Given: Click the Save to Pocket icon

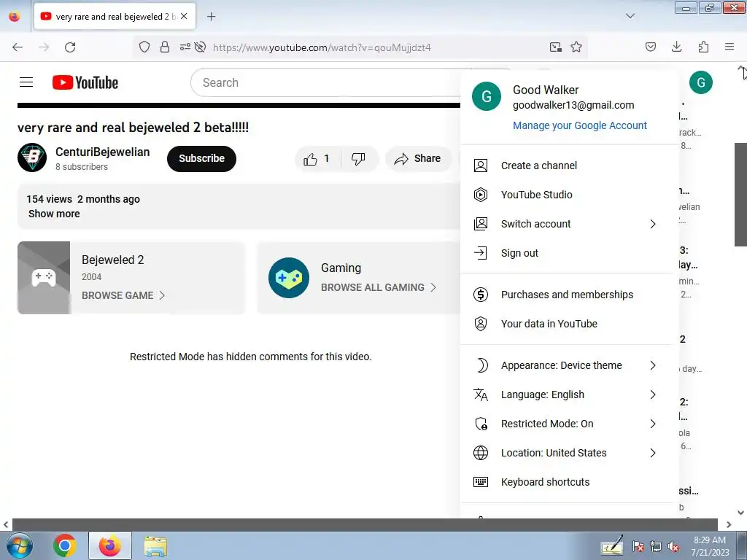Looking at the screenshot, I should coord(650,47).
